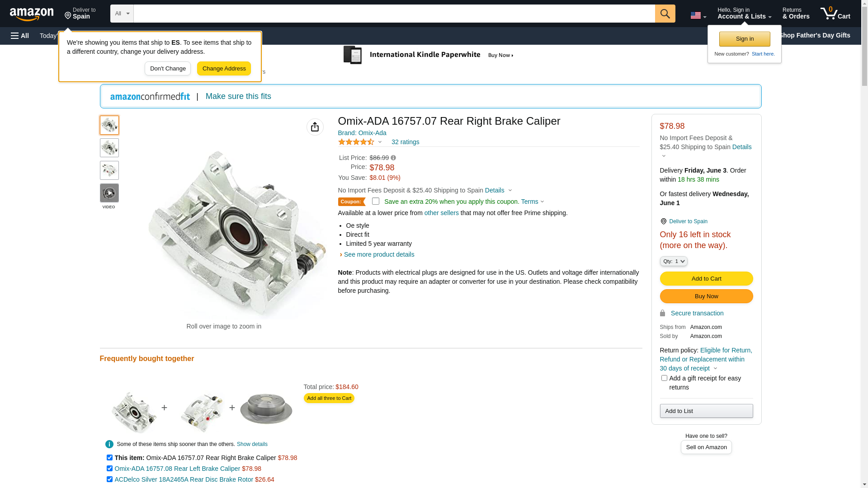This screenshot has height=488, width=868.
Task: Click the share icon on product image
Action: coord(315,127)
